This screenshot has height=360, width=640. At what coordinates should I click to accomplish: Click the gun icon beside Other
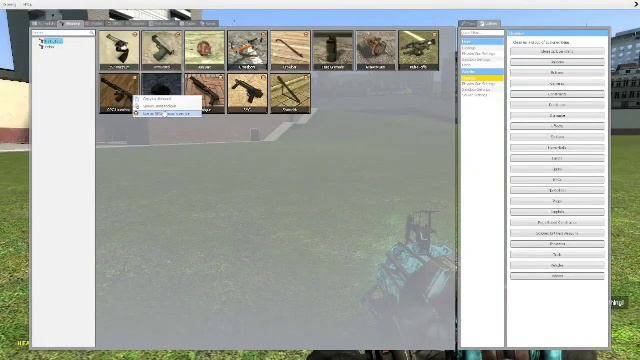41,47
